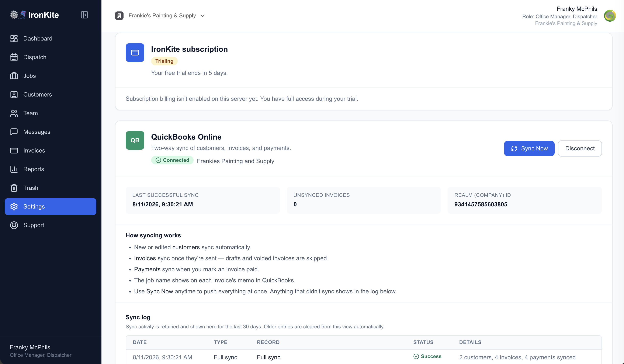Click '2 customers, 4 invoices, 4 payments synced'
Screen dimensions: 624x364
click(517, 357)
